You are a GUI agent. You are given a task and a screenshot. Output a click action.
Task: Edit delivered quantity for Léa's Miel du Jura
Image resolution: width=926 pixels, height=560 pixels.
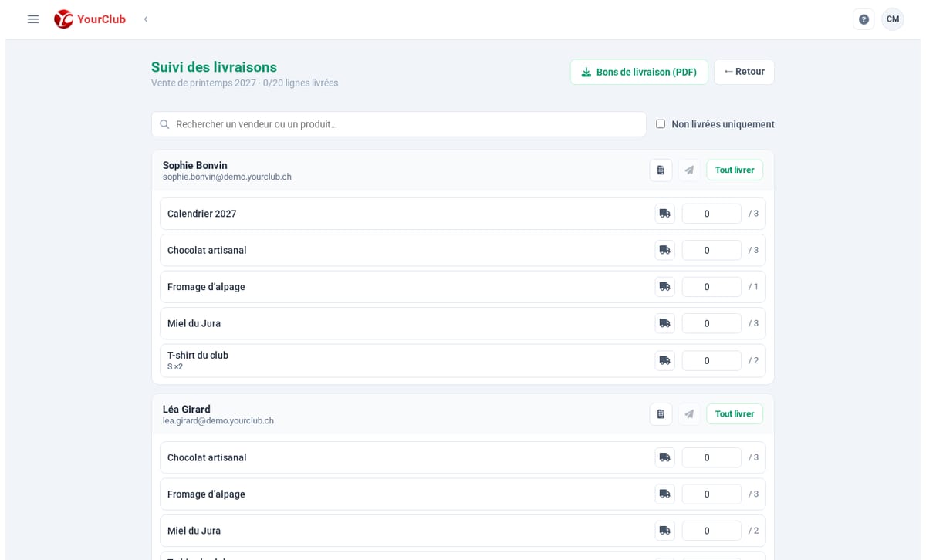(711, 531)
